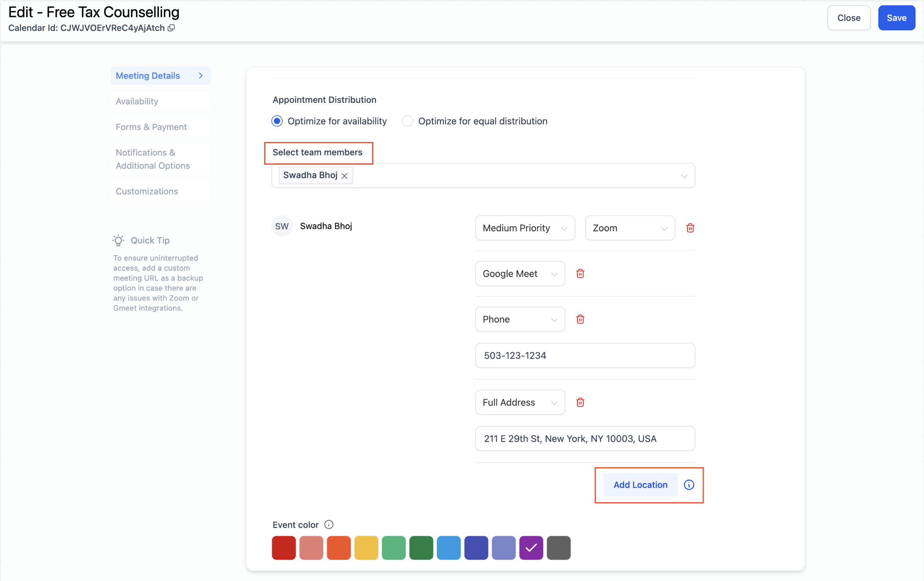Click the Add Location button
This screenshot has height=581, width=924.
[x=640, y=485]
